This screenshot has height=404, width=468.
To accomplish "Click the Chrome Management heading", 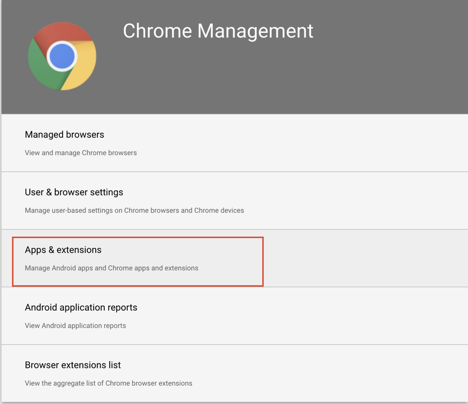I will [x=218, y=31].
